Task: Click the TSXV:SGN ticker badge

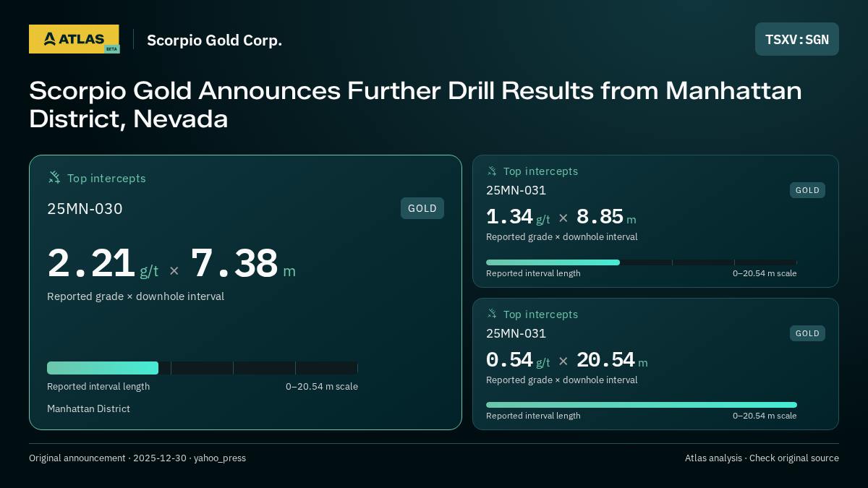Action: coord(796,39)
